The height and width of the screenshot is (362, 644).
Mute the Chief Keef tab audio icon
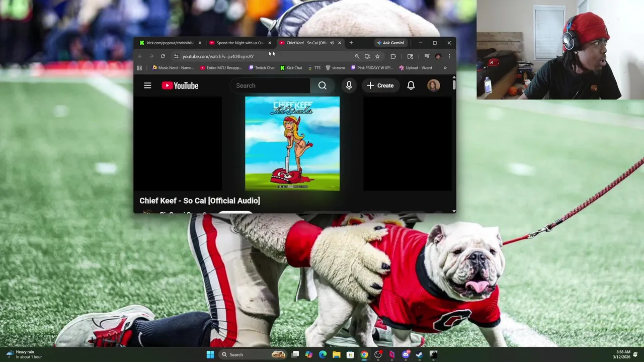pos(332,43)
